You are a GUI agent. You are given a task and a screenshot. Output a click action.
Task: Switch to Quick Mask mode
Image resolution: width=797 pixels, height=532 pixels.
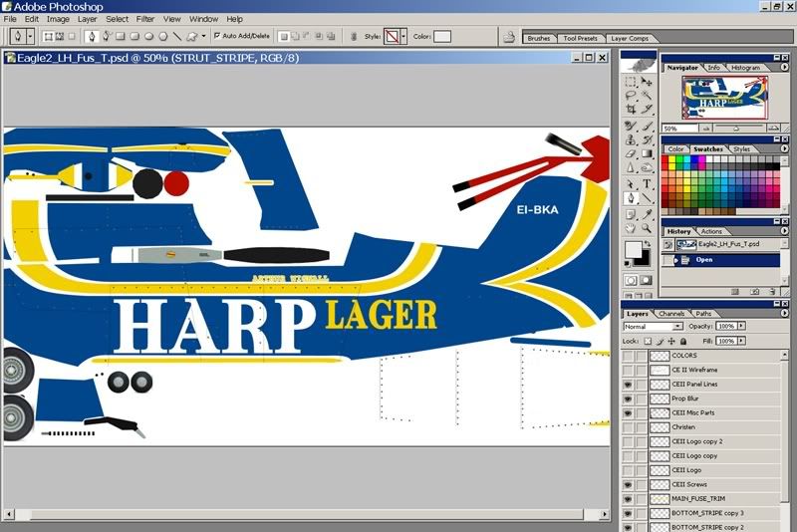[646, 281]
